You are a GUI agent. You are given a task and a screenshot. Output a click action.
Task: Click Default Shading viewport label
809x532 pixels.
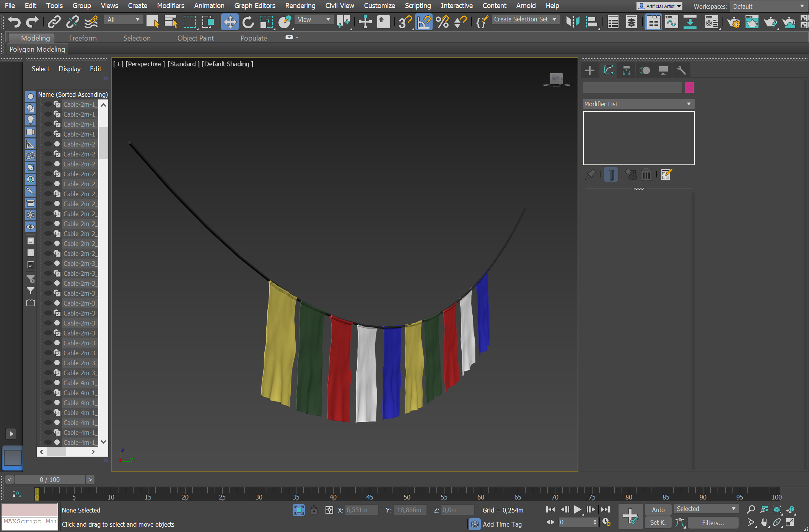click(x=228, y=64)
